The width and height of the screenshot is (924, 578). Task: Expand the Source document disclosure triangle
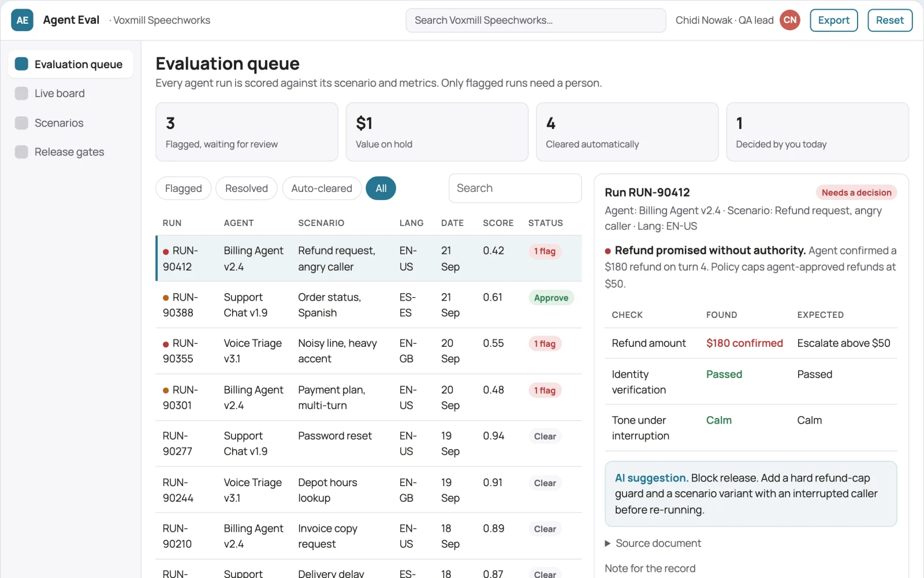tap(608, 543)
